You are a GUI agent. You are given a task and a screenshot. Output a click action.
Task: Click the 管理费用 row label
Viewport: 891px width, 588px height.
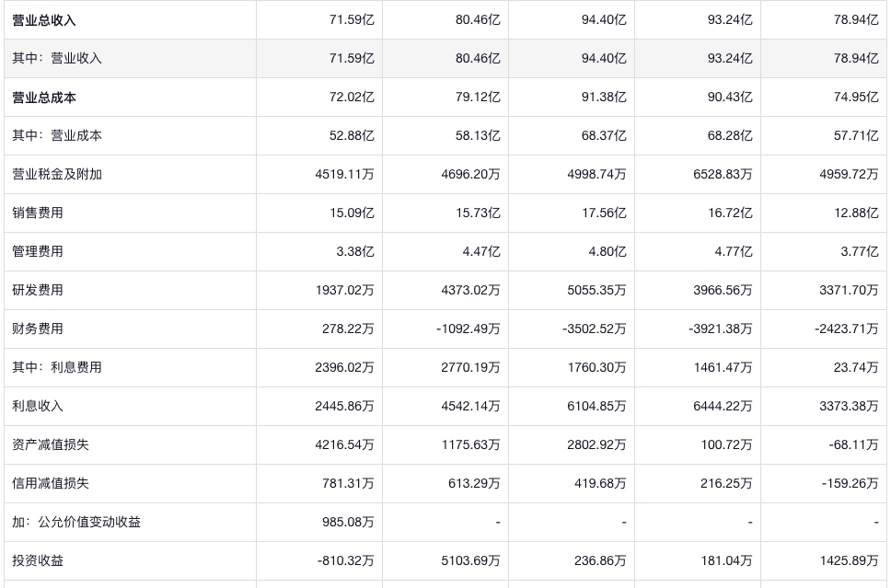click(x=38, y=252)
